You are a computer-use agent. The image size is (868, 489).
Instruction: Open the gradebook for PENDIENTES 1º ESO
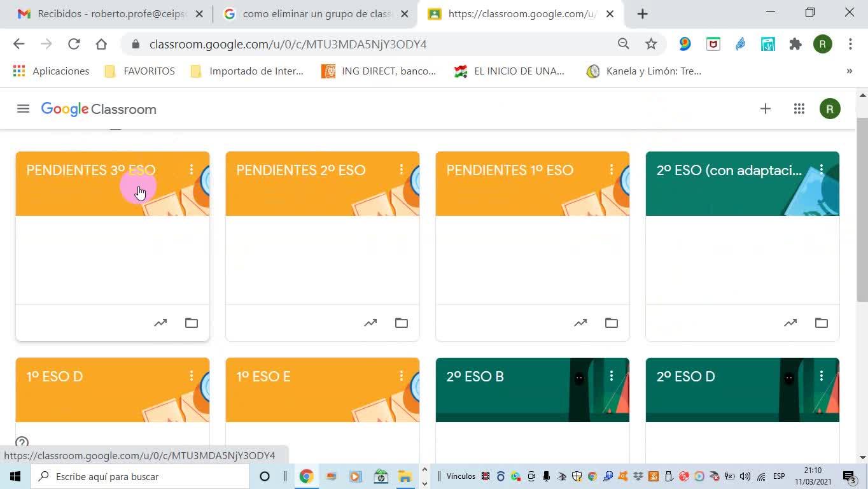pos(580,323)
